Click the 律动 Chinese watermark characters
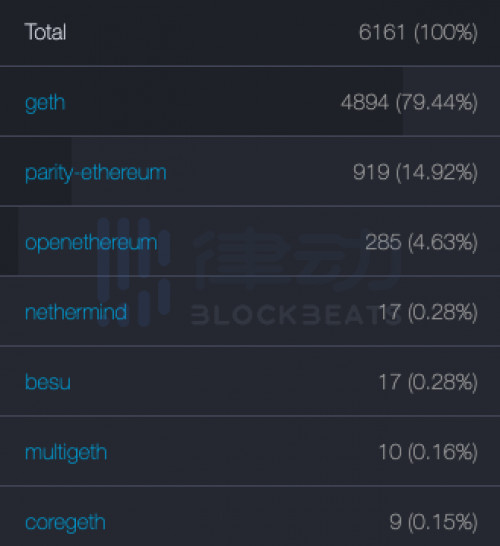This screenshot has height=546, width=500. (x=297, y=259)
